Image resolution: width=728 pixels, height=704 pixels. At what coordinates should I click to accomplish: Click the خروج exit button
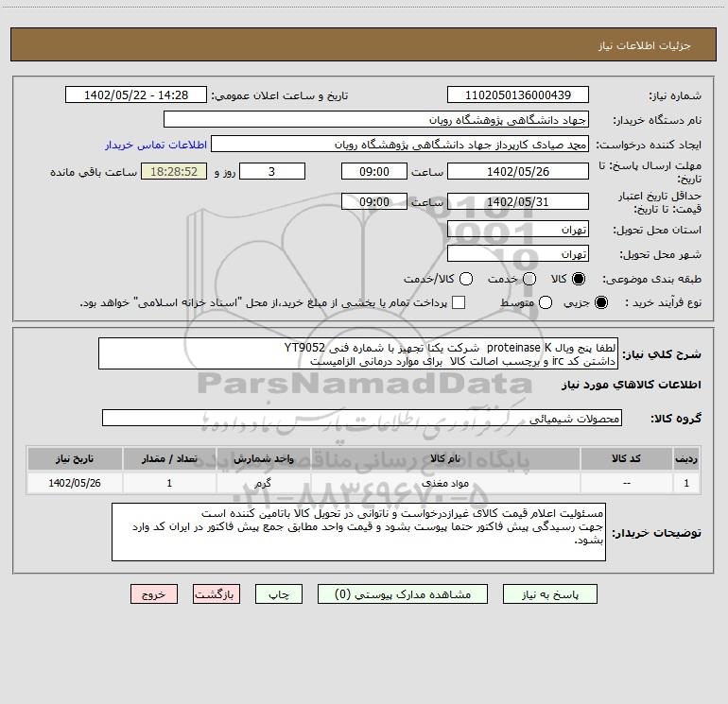(154, 594)
